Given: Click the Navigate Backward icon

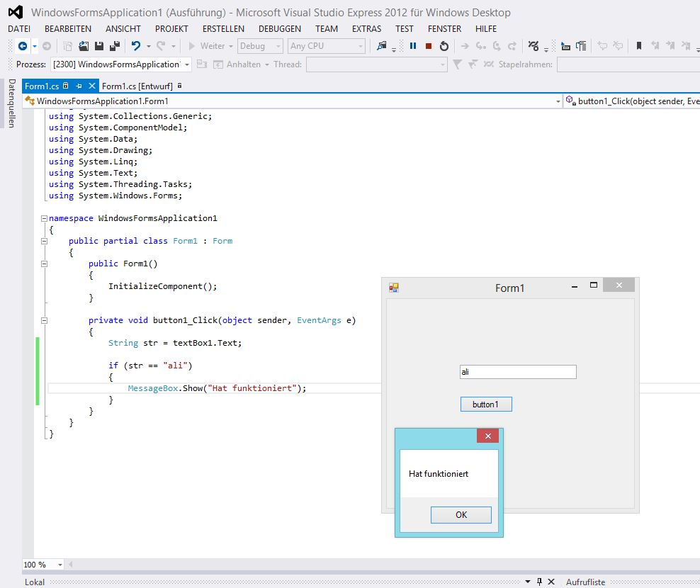Looking at the screenshot, I should click(x=23, y=46).
